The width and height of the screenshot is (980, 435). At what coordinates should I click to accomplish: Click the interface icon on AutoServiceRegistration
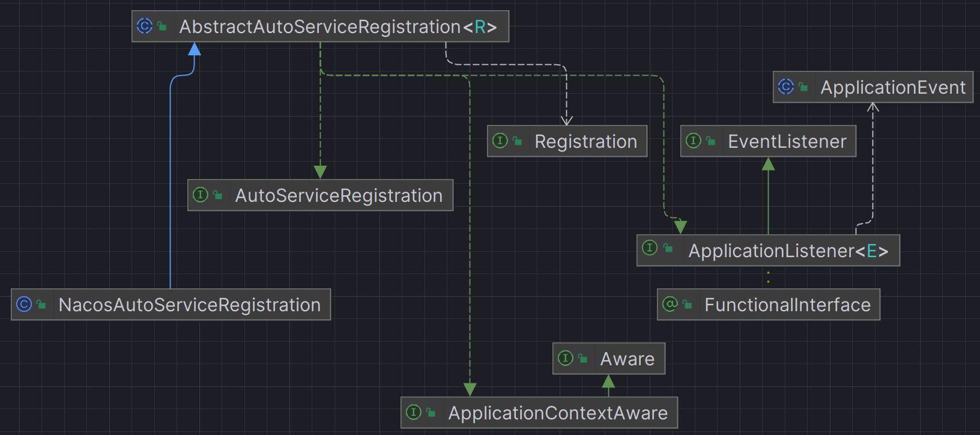point(201,195)
